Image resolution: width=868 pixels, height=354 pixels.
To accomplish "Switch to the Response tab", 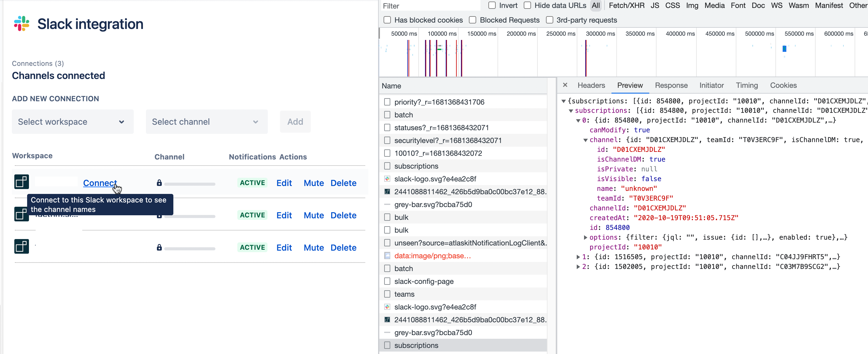I will click(671, 85).
